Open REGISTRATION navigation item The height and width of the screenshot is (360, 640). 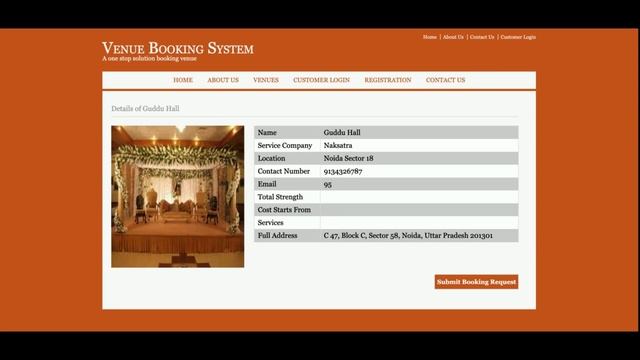pyautogui.click(x=388, y=80)
